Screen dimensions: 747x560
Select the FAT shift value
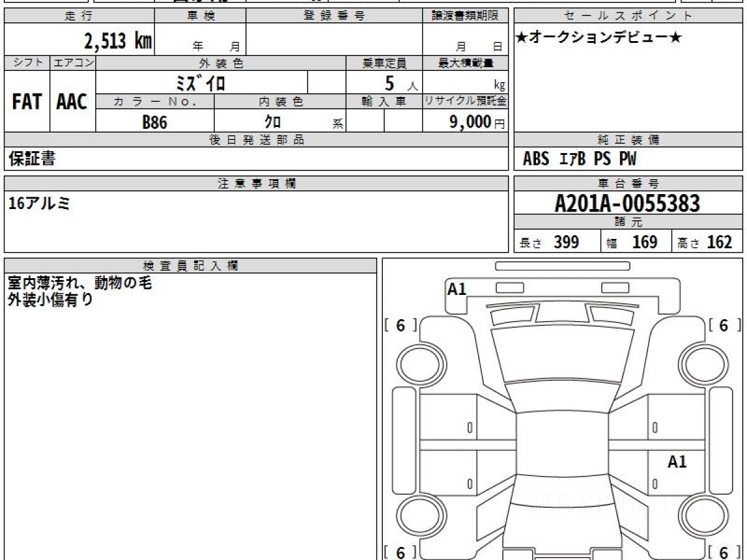[27, 101]
